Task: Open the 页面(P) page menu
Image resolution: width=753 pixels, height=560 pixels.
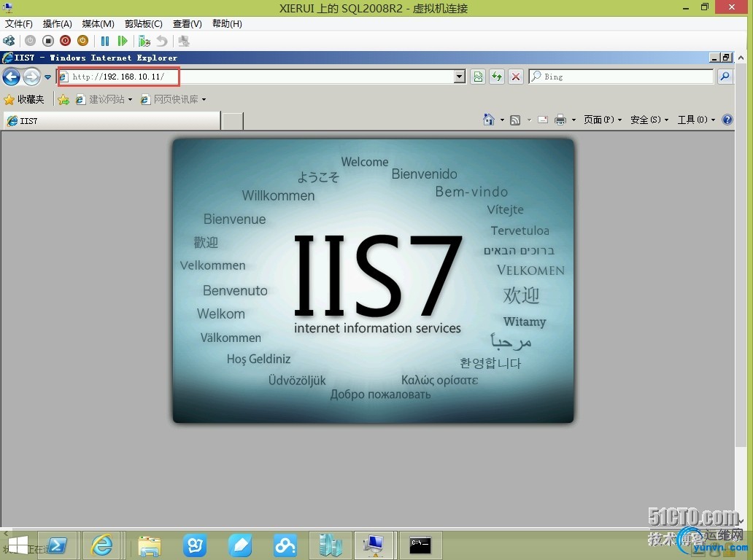Action: [603, 120]
